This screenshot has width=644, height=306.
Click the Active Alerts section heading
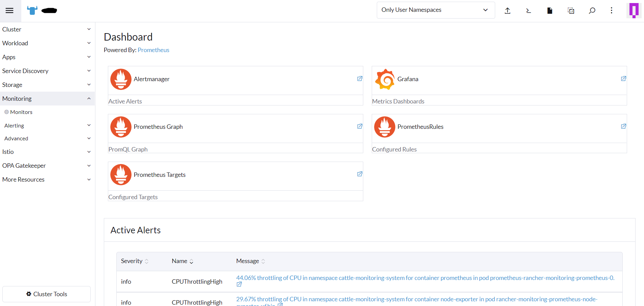tap(136, 230)
